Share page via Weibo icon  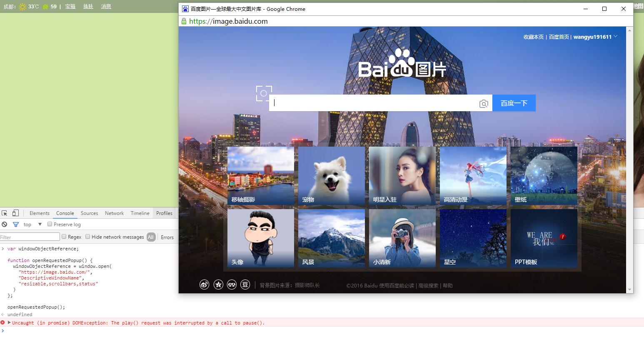(x=204, y=284)
